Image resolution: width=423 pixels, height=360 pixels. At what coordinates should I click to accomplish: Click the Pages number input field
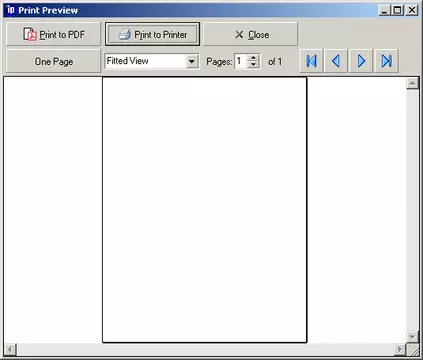pyautogui.click(x=241, y=61)
